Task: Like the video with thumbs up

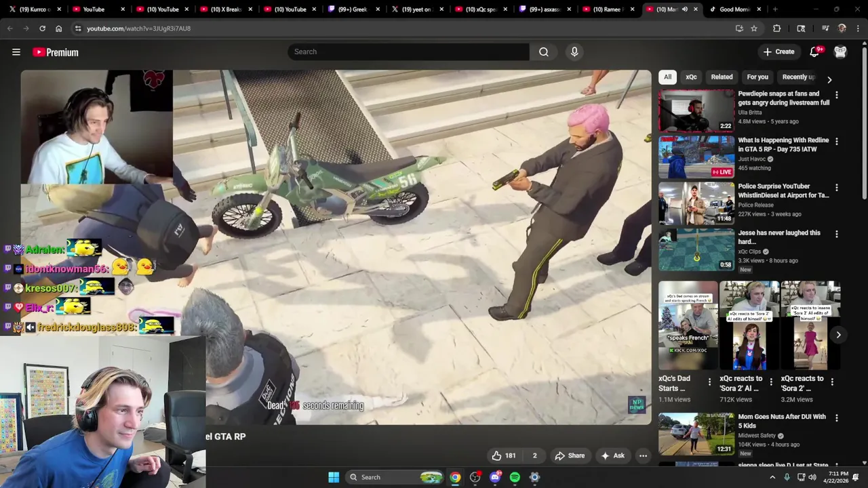Action: 503,455
